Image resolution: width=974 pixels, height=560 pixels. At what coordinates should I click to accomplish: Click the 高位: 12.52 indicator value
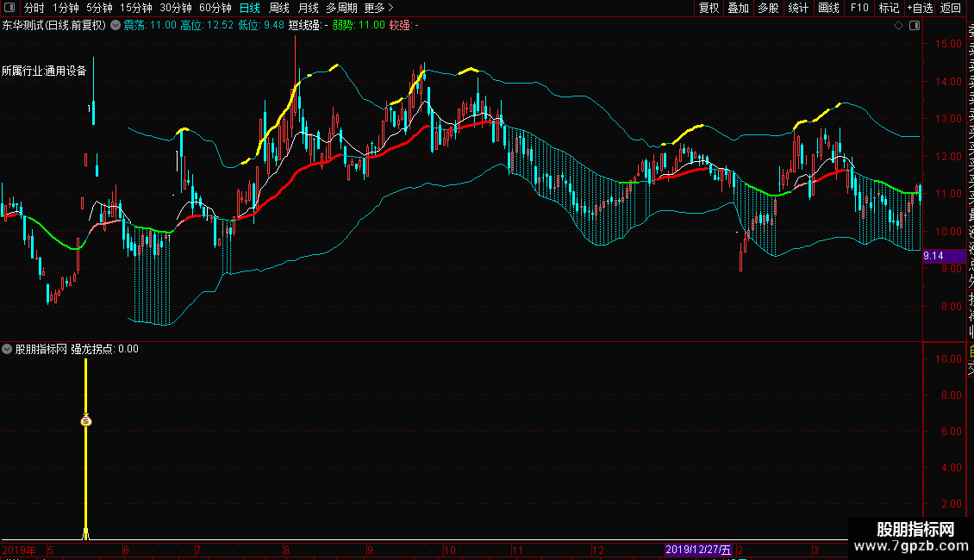pos(207,26)
